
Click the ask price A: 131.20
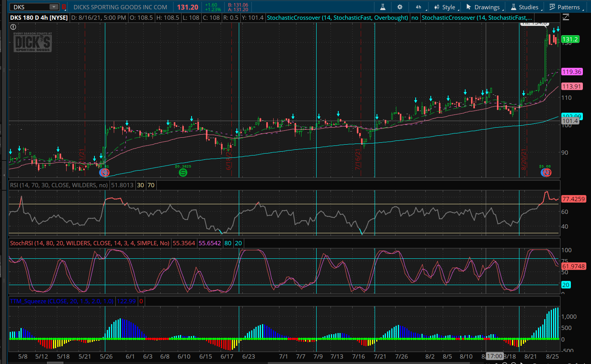click(238, 10)
